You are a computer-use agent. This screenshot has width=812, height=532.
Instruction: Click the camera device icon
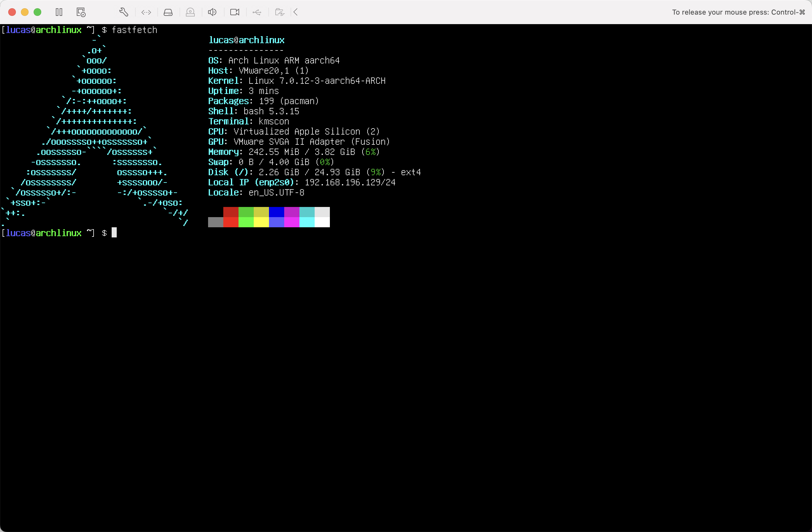click(235, 12)
